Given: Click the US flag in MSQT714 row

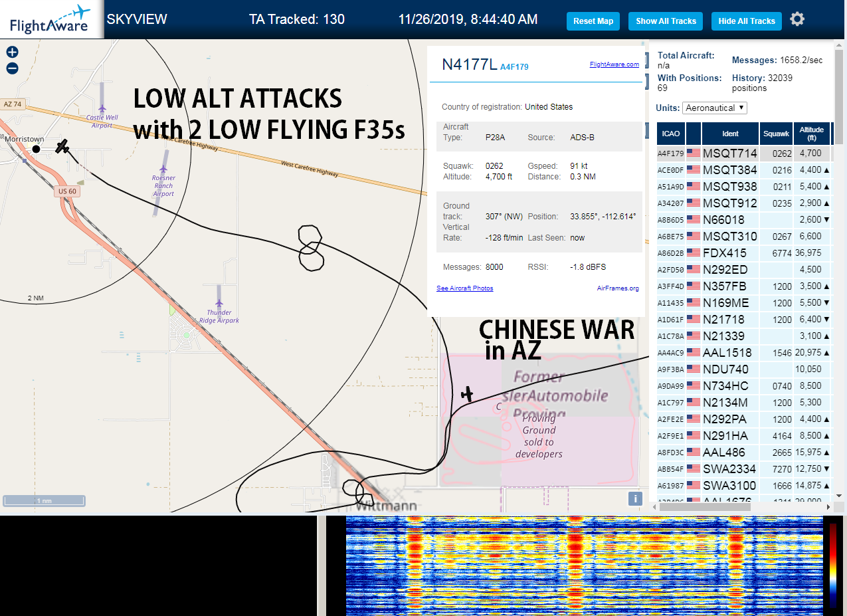Looking at the screenshot, I should 694,153.
